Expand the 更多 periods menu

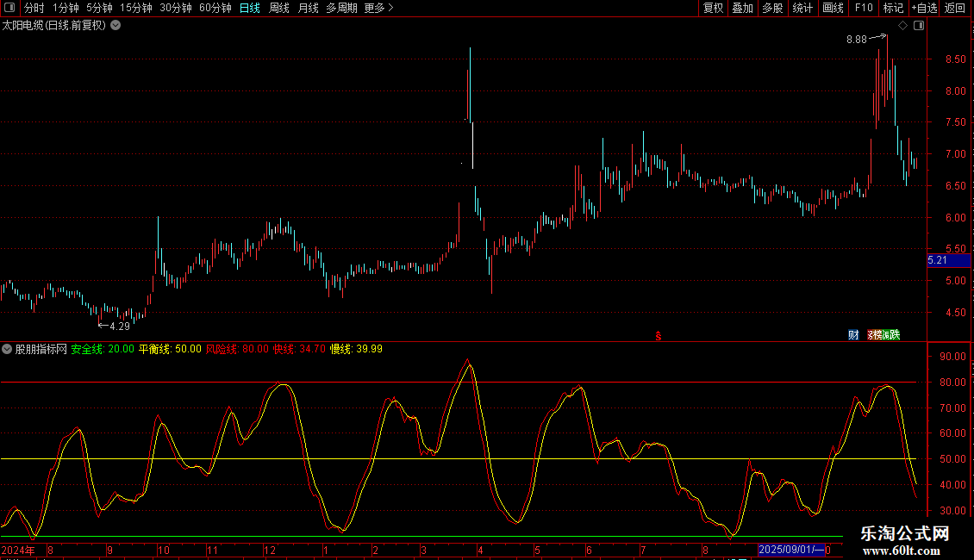379,8
